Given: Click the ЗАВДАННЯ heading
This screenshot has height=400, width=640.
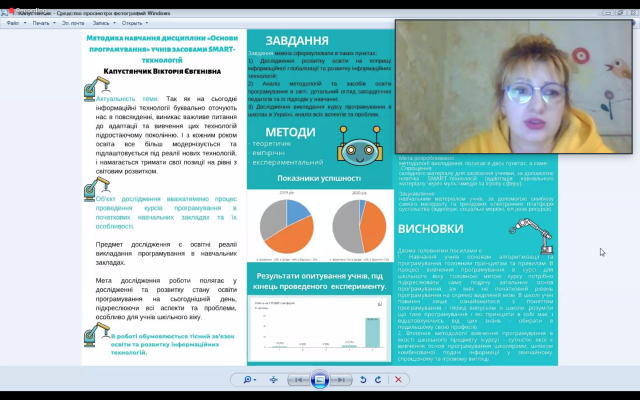Looking at the screenshot, I should (297, 41).
